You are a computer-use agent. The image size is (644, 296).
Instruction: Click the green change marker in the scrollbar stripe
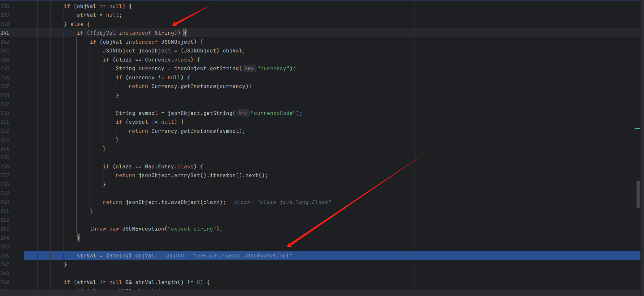tap(637, 129)
